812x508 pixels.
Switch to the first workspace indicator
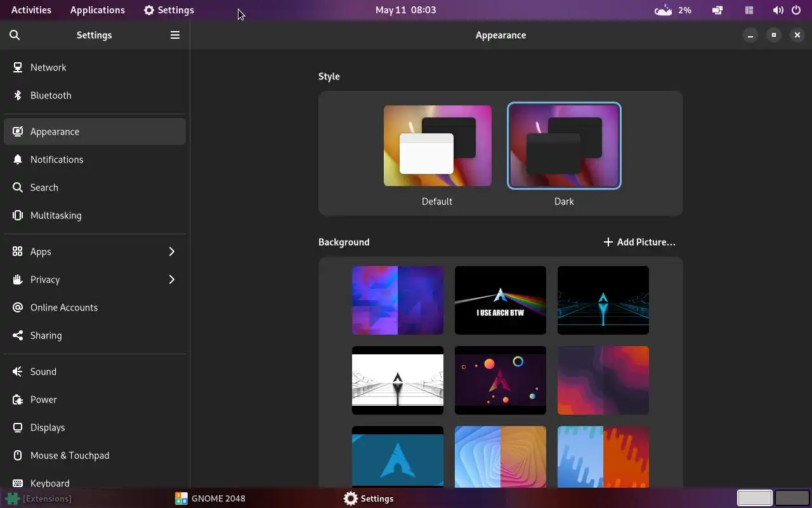pyautogui.click(x=755, y=498)
